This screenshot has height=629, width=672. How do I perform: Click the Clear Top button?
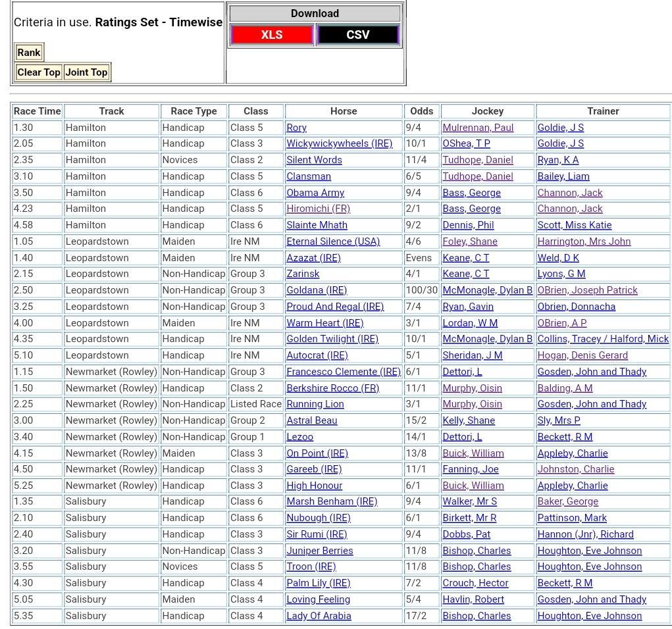pos(39,72)
